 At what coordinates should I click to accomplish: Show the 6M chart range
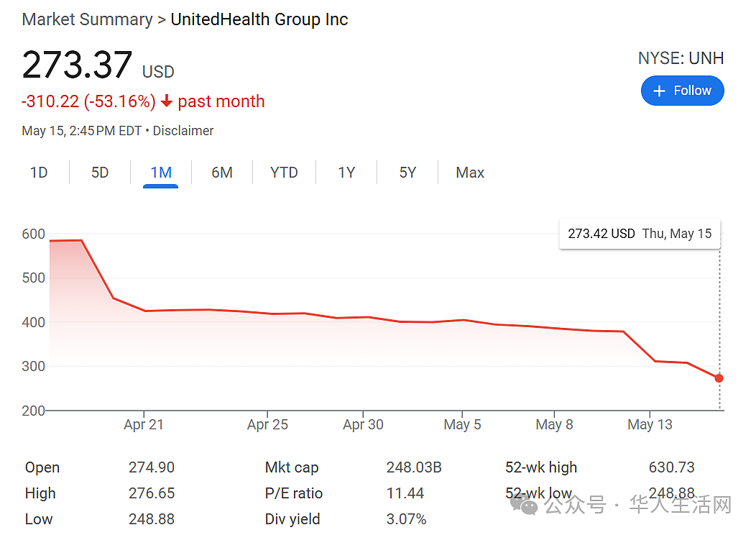[x=222, y=173]
